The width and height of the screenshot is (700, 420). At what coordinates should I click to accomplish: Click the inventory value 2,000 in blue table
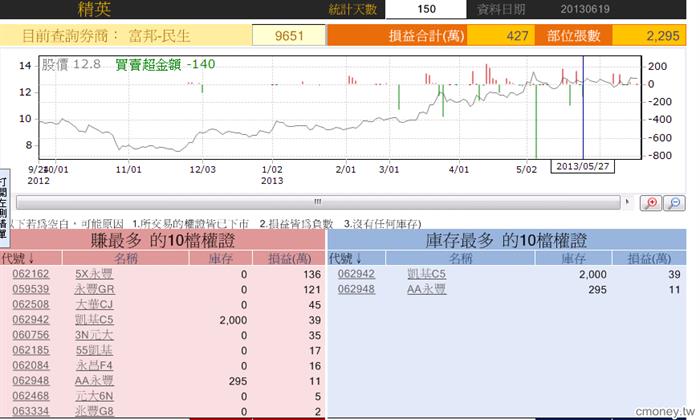pyautogui.click(x=592, y=274)
